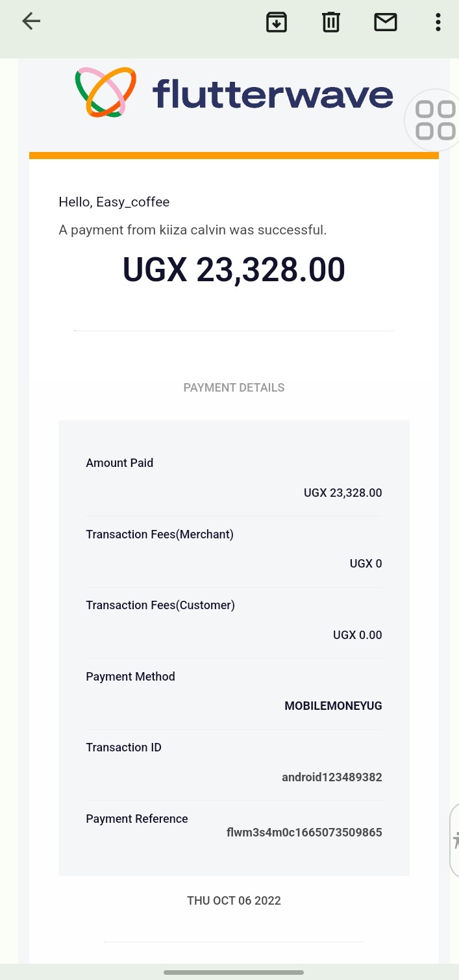Select transaction ID android123489382

tap(332, 777)
